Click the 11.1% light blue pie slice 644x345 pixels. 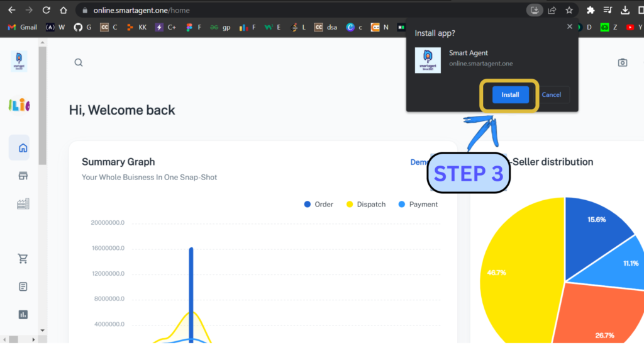[616, 265]
